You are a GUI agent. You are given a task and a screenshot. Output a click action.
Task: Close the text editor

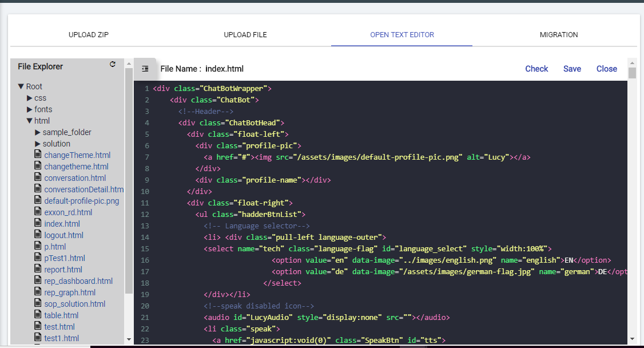(x=607, y=69)
